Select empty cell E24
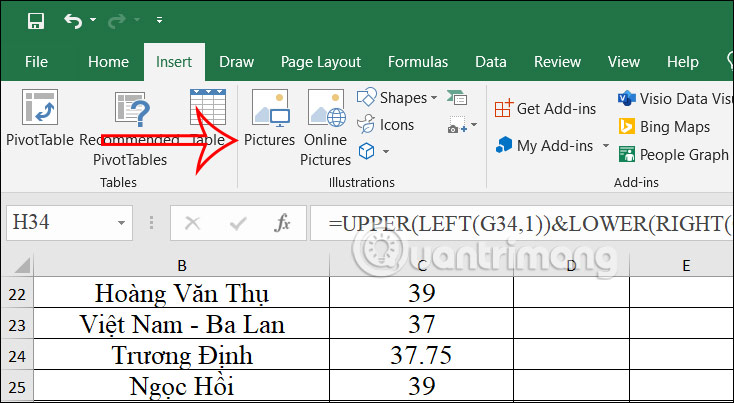 pos(682,355)
